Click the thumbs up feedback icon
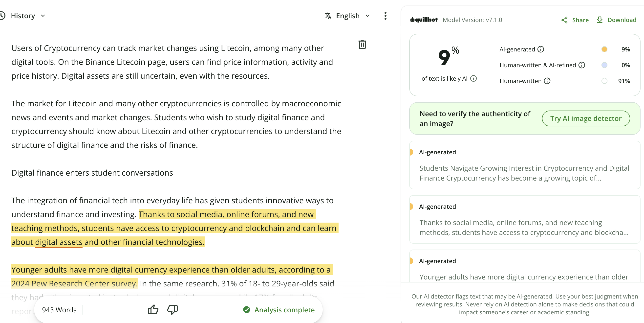This screenshot has height=323, width=644. pos(153,309)
